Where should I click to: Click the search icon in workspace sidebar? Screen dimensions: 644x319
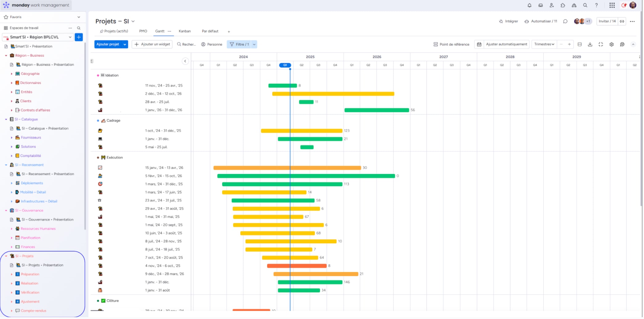[79, 28]
